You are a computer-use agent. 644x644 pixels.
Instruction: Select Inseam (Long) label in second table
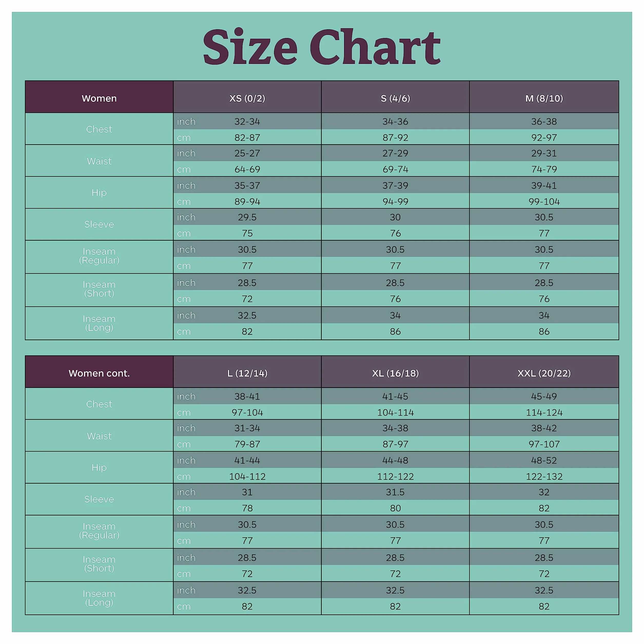(x=99, y=598)
